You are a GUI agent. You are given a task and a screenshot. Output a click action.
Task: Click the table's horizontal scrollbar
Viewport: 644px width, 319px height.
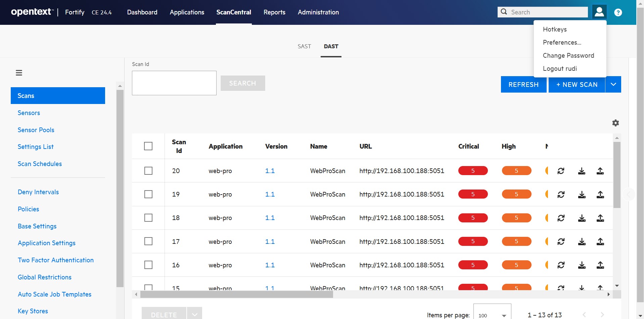click(236, 295)
